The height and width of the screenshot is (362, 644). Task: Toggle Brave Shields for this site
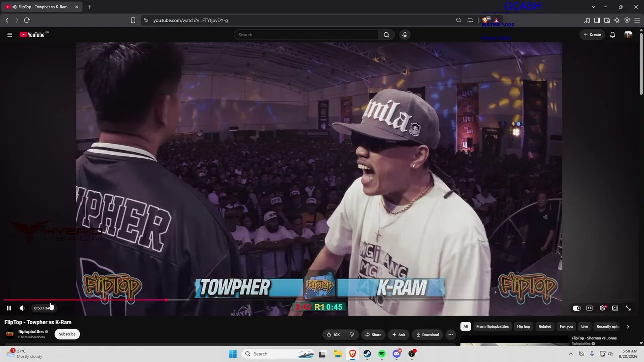point(486,20)
